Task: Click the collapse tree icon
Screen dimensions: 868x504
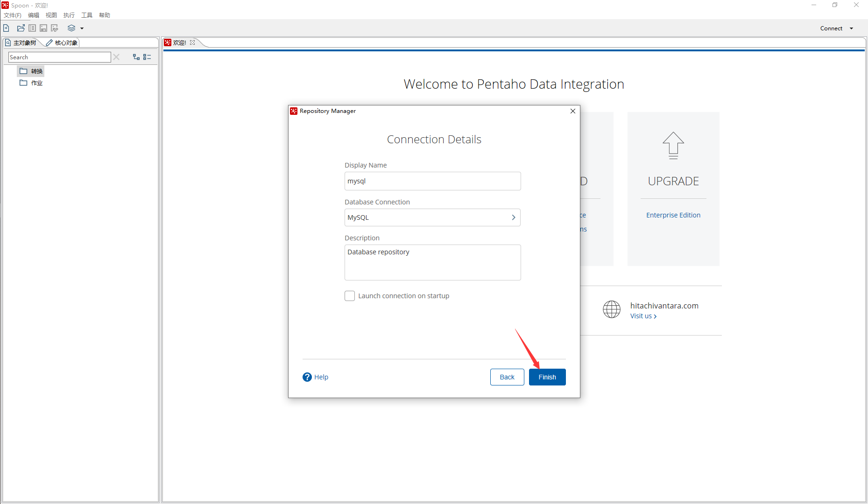Action: click(147, 57)
